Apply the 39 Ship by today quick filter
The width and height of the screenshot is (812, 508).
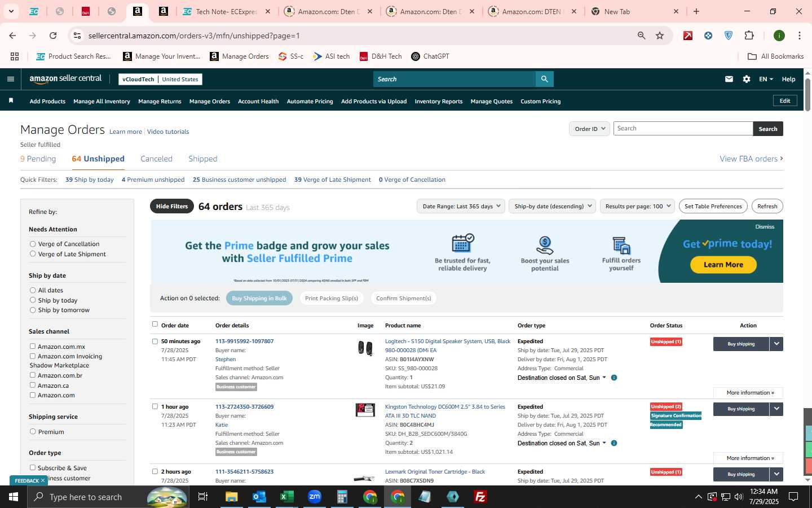click(89, 179)
